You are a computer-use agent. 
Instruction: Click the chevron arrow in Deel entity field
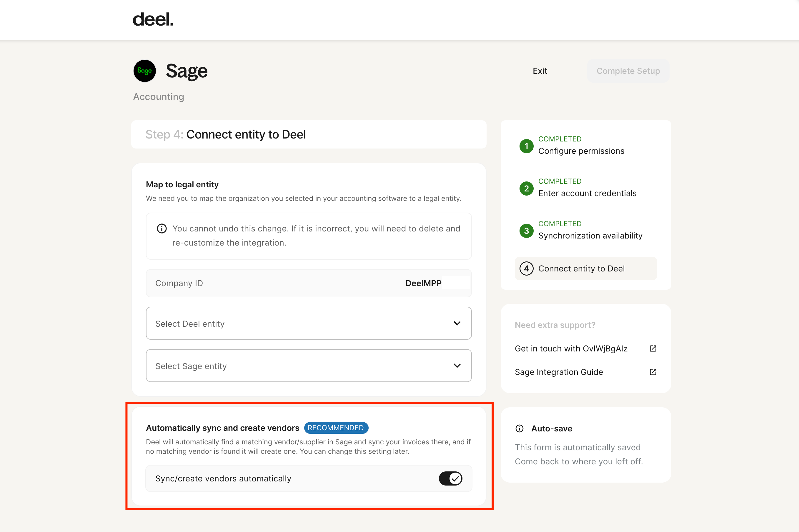457,323
